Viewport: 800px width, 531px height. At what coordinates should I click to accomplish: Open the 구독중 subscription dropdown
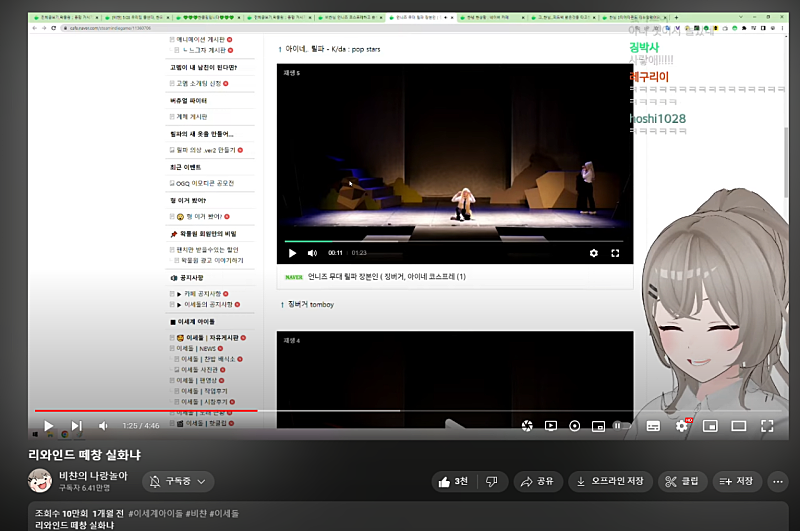pyautogui.click(x=178, y=481)
